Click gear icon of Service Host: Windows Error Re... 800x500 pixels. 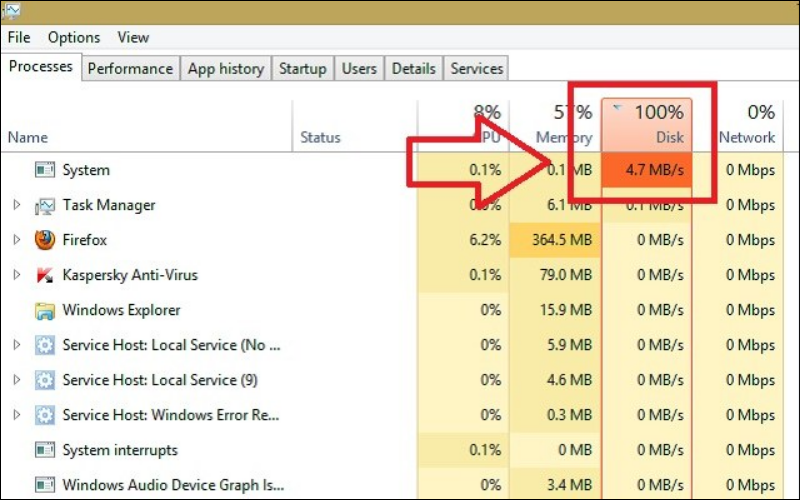(x=45, y=415)
